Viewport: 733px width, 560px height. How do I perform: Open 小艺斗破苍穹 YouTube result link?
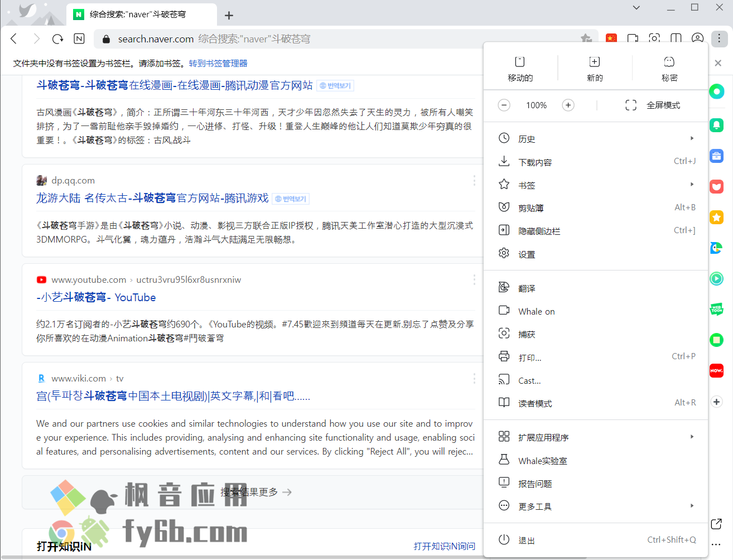(96, 297)
